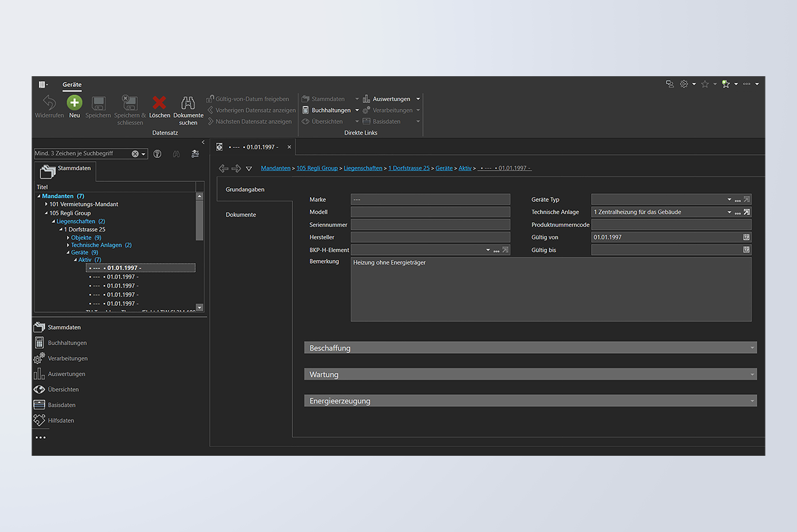Click the red Löschen delete icon
This screenshot has height=532, width=797.
tap(159, 103)
